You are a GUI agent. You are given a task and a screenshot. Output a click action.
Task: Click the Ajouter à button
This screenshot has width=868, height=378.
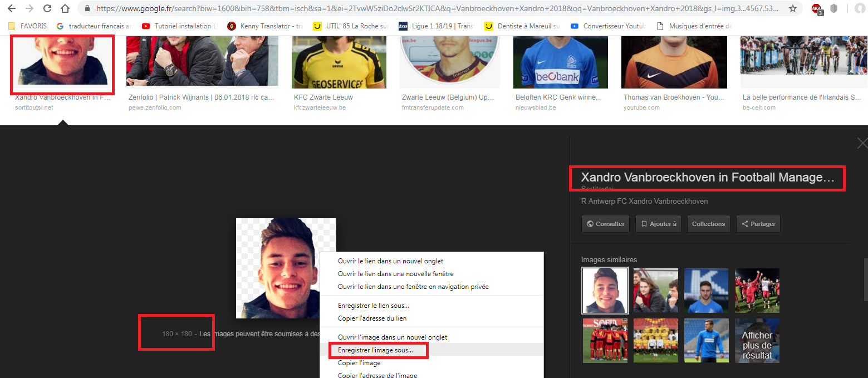658,224
